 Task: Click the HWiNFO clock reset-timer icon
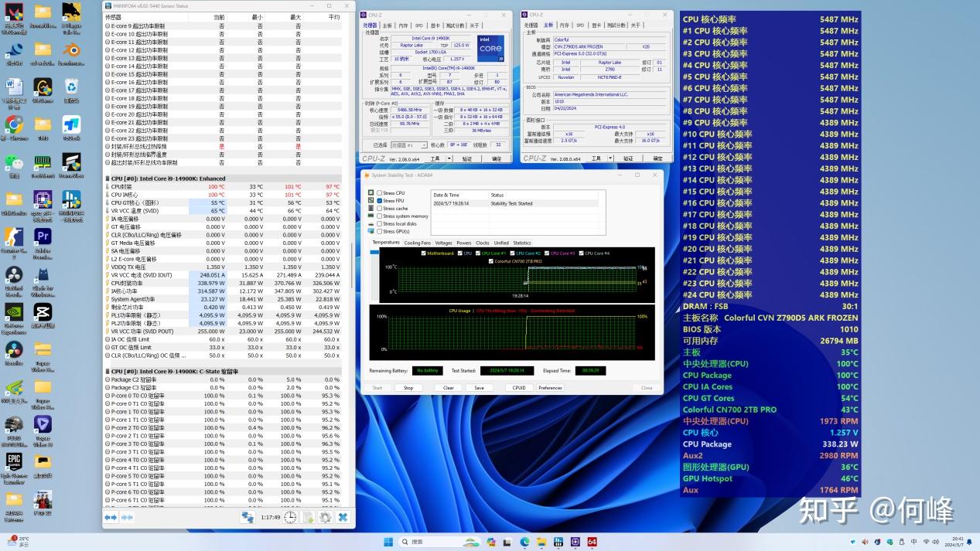(x=289, y=517)
